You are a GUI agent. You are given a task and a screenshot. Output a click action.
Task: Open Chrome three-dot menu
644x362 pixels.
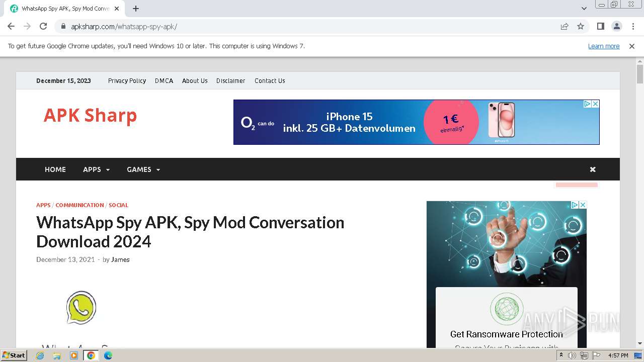pos(633,26)
